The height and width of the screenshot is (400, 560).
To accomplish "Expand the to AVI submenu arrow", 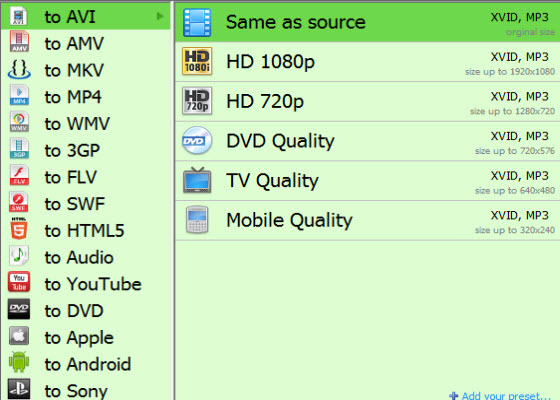I will click(x=160, y=16).
